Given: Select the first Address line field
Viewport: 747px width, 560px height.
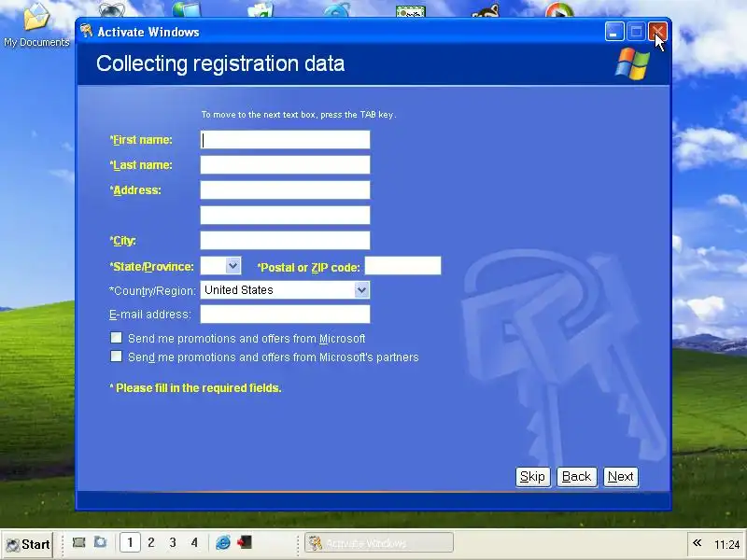Looking at the screenshot, I should (285, 190).
